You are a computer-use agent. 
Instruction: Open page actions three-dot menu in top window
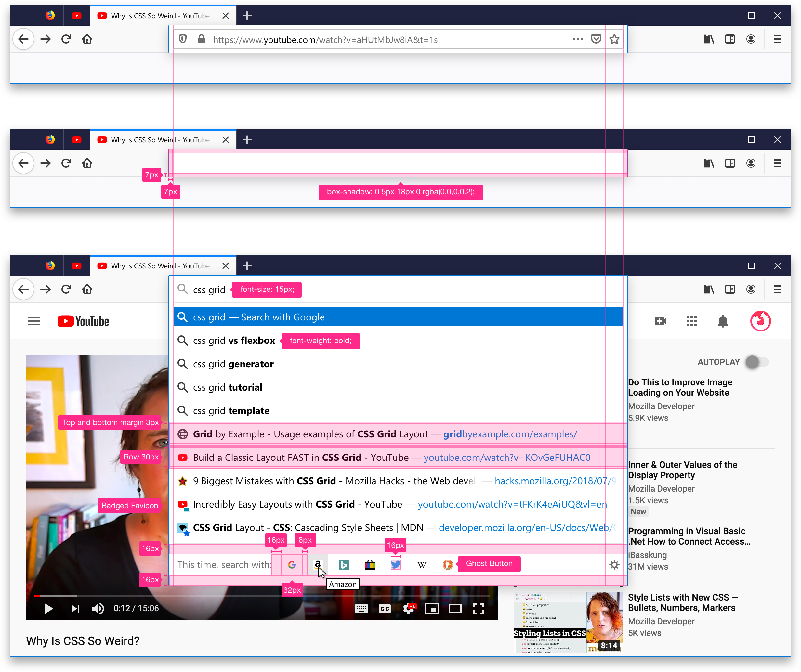click(577, 39)
